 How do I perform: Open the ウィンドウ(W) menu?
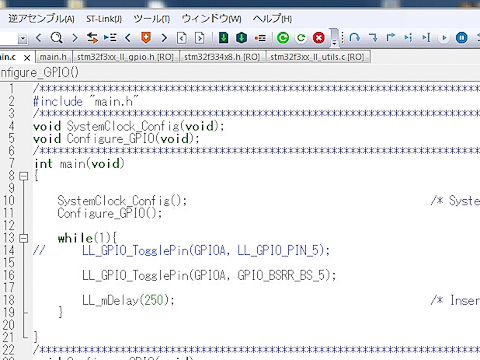211,19
